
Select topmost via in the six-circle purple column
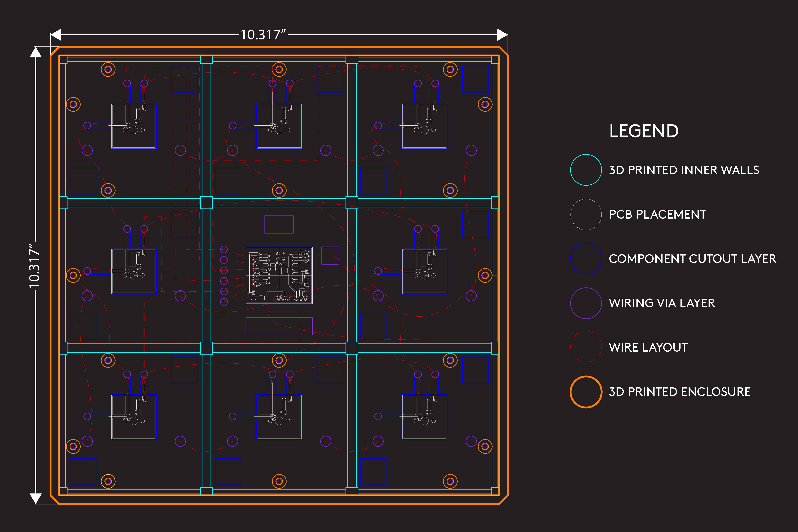click(x=224, y=250)
